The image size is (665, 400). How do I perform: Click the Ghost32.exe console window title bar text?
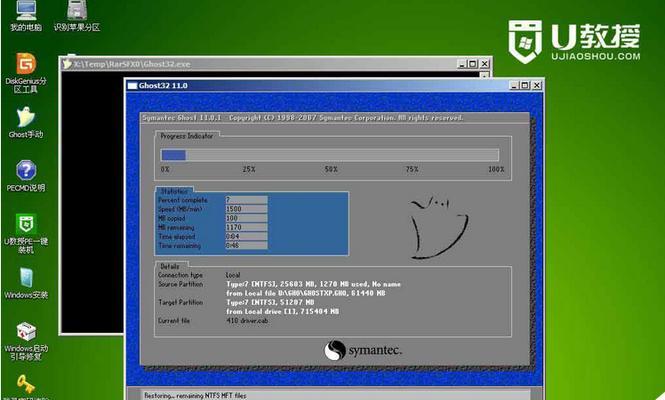tap(132, 64)
